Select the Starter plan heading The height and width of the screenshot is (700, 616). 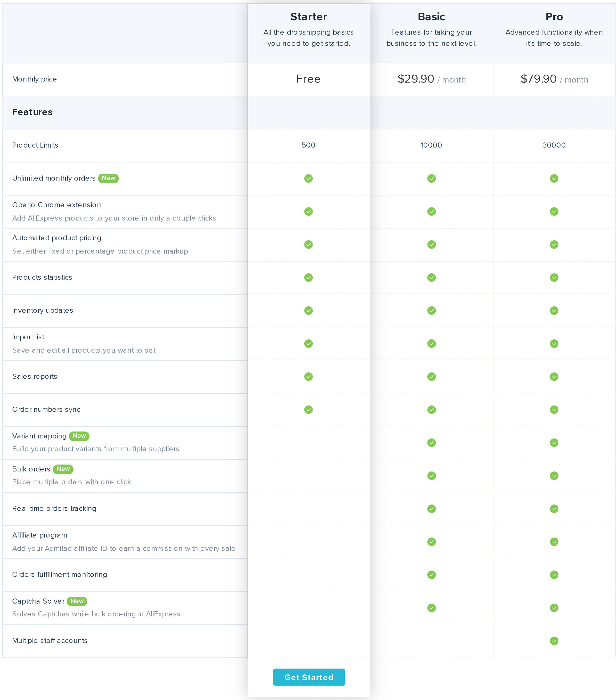click(x=308, y=17)
